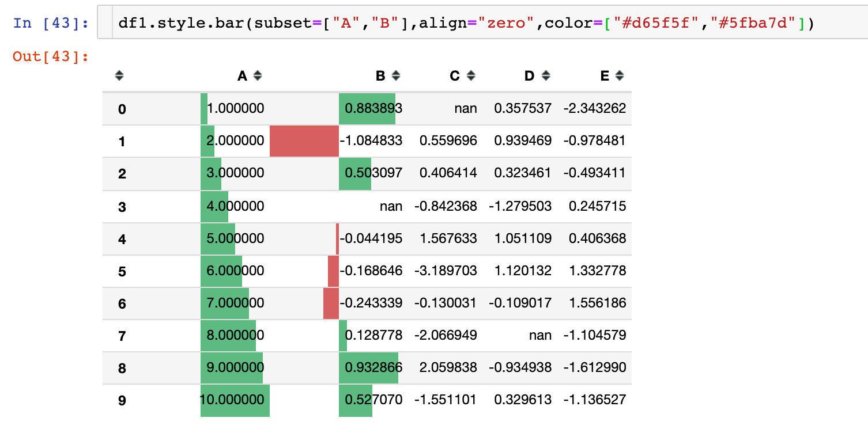Viewport: 868px width, 433px height.
Task: Select row index 1
Action: click(x=122, y=141)
